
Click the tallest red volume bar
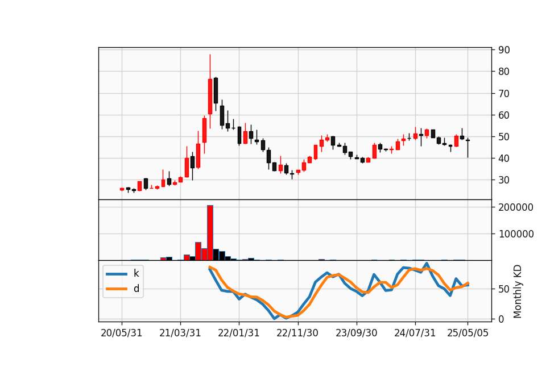(210, 233)
